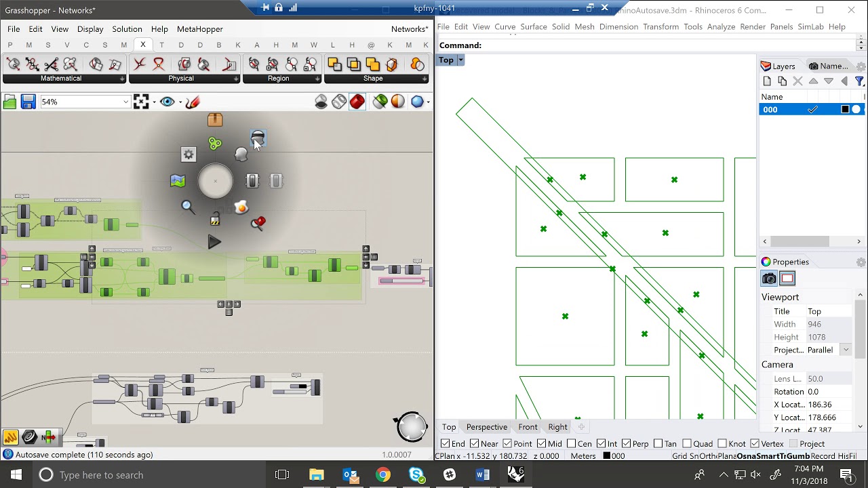Click the Zoom Extents icon on the canvas toolbar
This screenshot has height=488, width=868.
[x=141, y=102]
